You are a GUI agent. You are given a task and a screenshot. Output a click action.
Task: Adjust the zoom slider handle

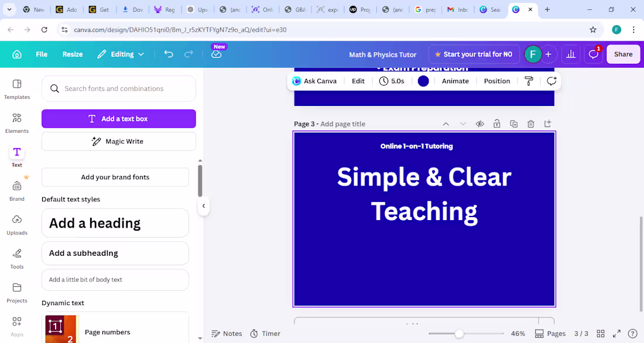click(x=459, y=334)
